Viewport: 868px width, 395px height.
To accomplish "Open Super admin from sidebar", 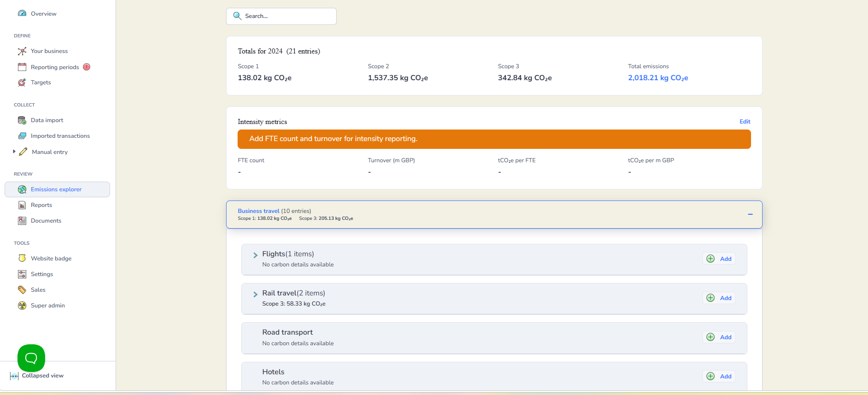I will pos(48,306).
